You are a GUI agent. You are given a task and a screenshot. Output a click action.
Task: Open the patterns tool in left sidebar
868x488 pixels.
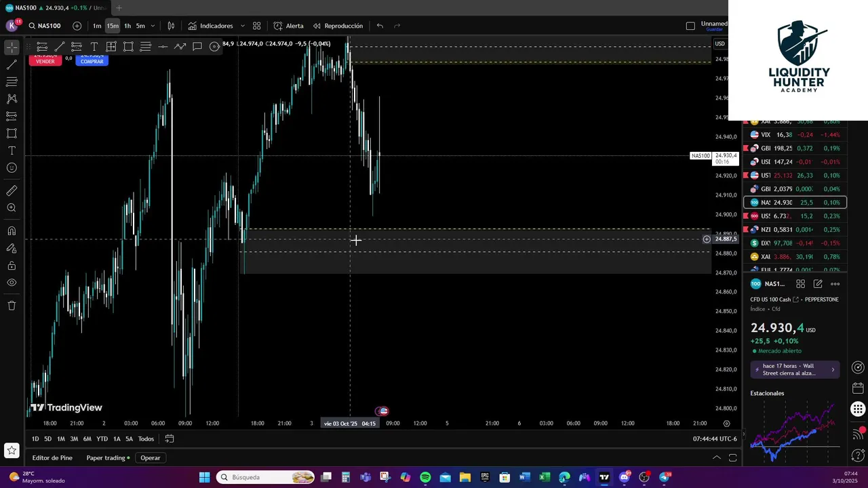point(12,99)
